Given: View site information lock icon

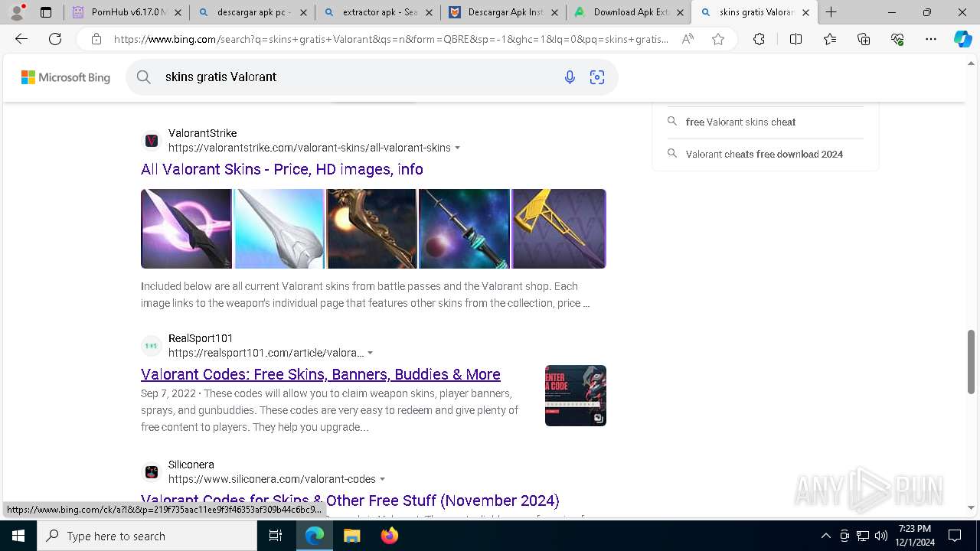Looking at the screenshot, I should (96, 39).
